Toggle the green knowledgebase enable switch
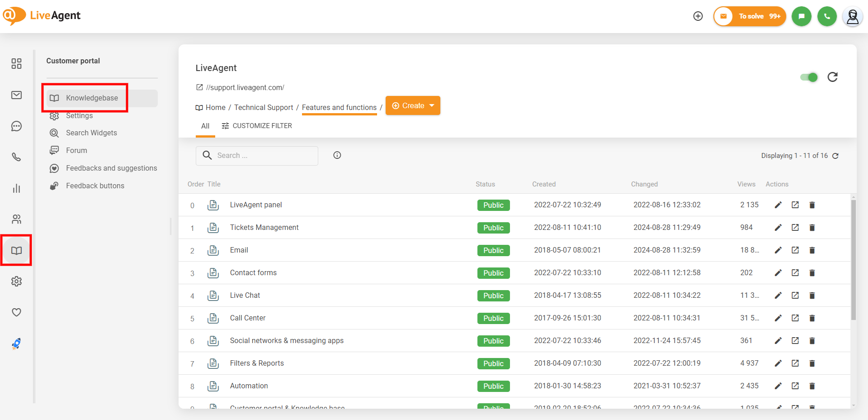 click(809, 77)
